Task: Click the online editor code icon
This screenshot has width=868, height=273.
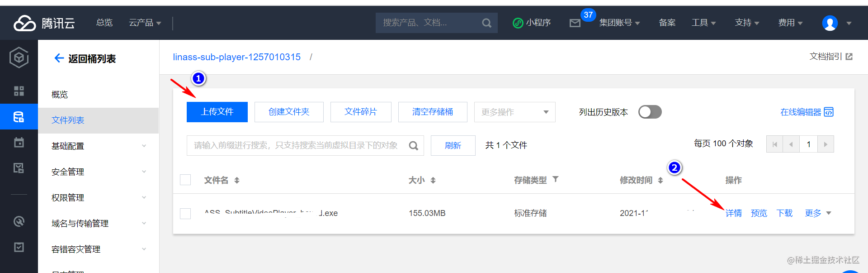Action: (x=829, y=112)
